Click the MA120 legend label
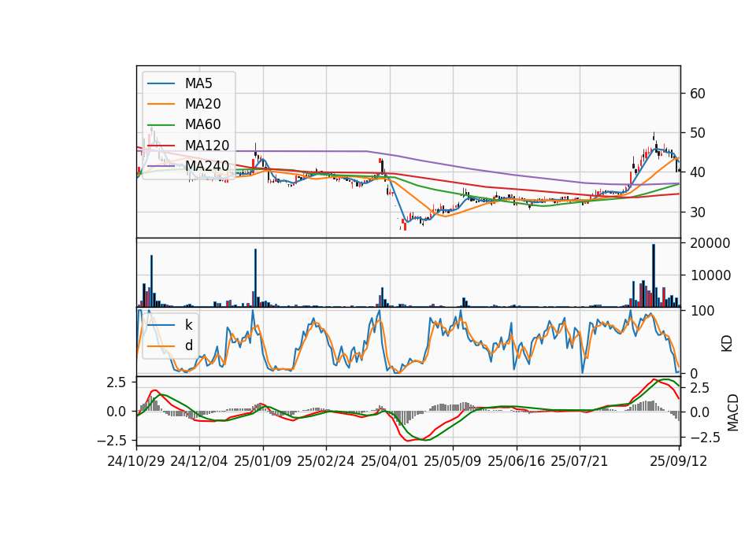The height and width of the screenshot is (543, 756). [207, 145]
